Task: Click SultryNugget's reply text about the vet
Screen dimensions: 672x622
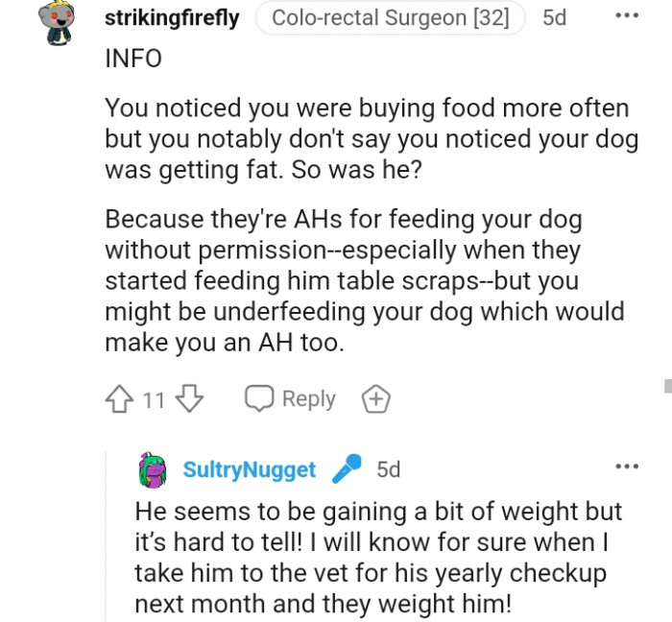Action: pyautogui.click(x=378, y=558)
